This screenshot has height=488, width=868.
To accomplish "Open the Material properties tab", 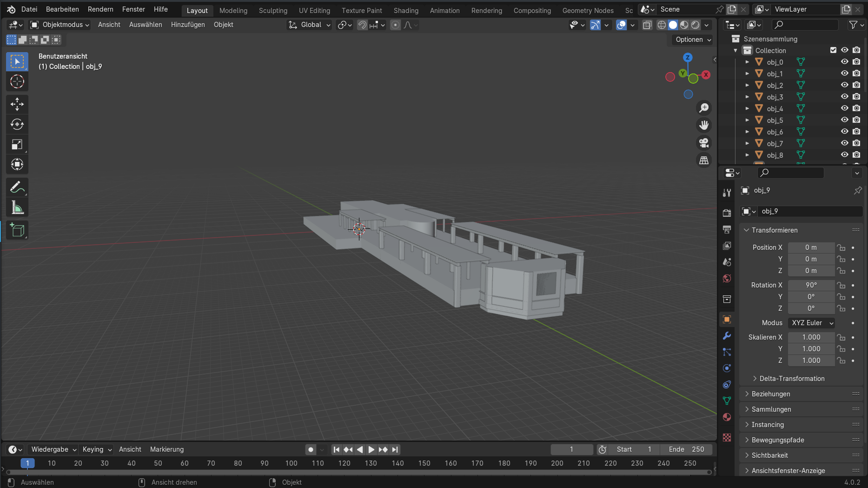I will pyautogui.click(x=727, y=417).
